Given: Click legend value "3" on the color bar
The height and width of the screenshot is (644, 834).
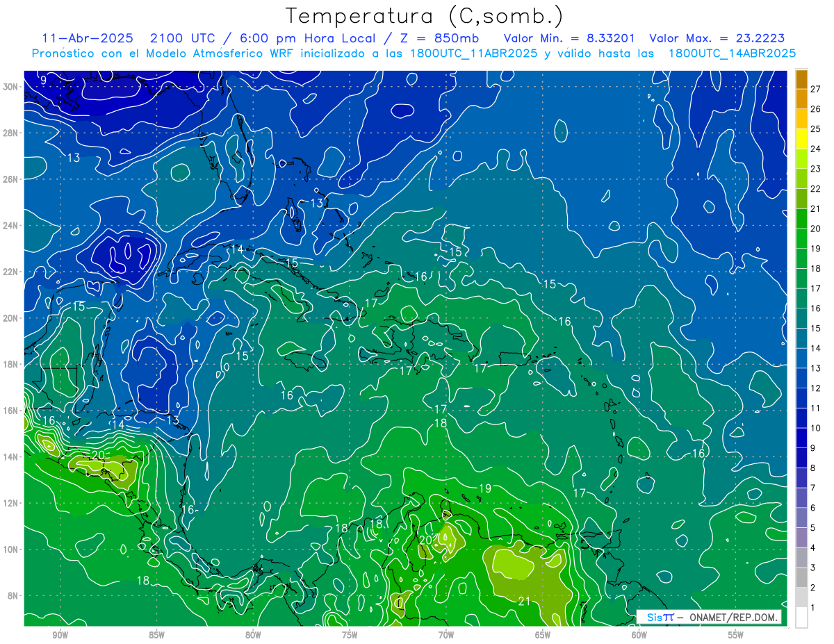Looking at the screenshot, I should [813, 568].
